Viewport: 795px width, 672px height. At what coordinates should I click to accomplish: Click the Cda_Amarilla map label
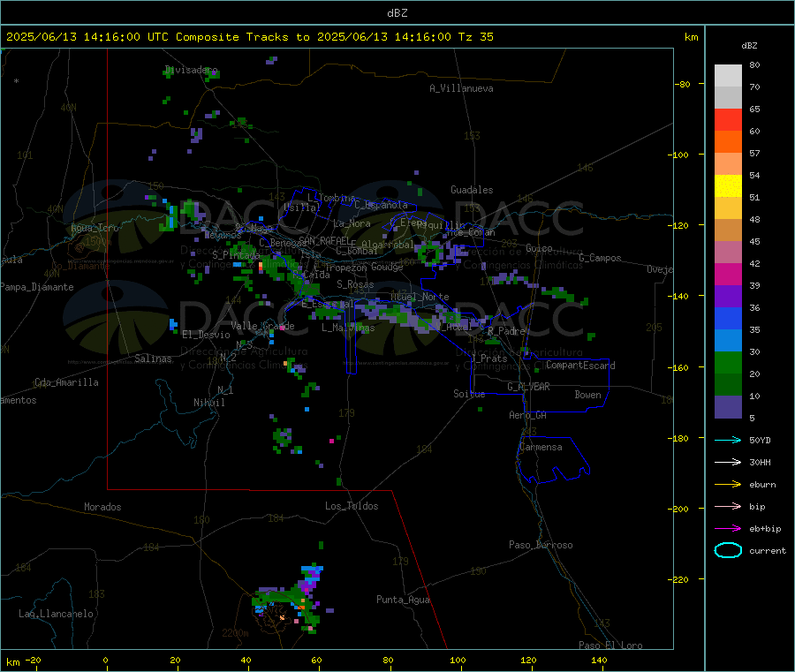(x=66, y=382)
